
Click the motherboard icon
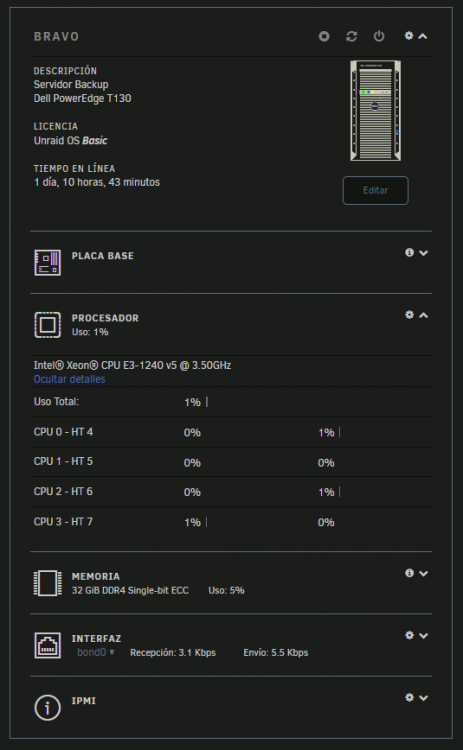47,263
